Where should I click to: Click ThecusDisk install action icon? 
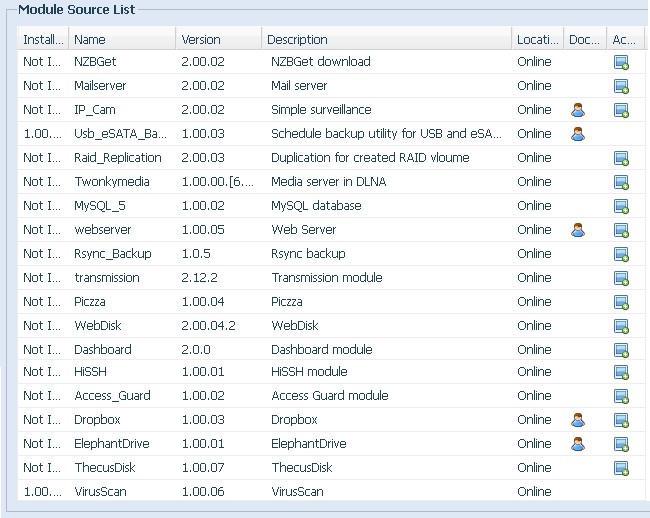621,469
